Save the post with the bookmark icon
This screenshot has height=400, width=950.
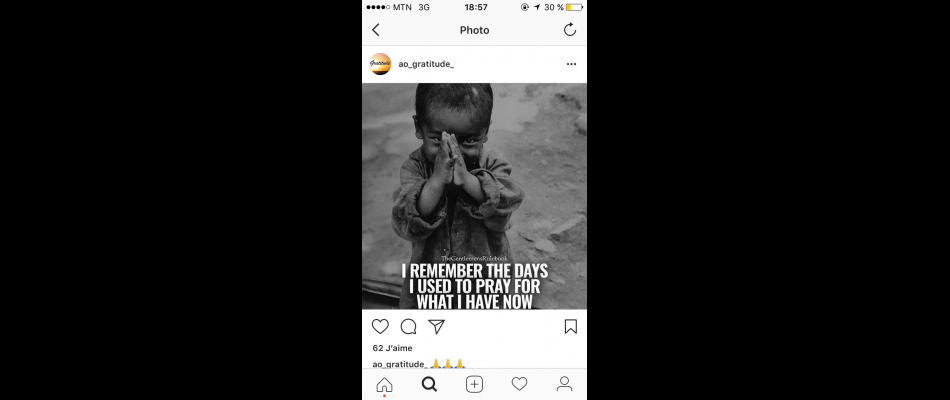pyautogui.click(x=571, y=327)
